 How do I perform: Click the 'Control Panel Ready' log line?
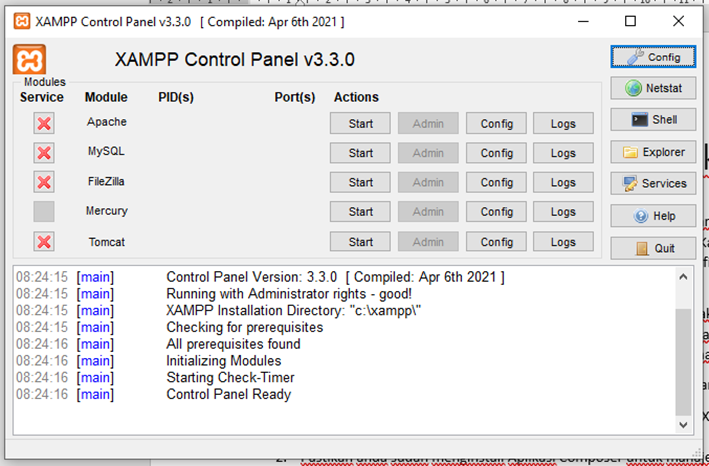[x=228, y=394]
